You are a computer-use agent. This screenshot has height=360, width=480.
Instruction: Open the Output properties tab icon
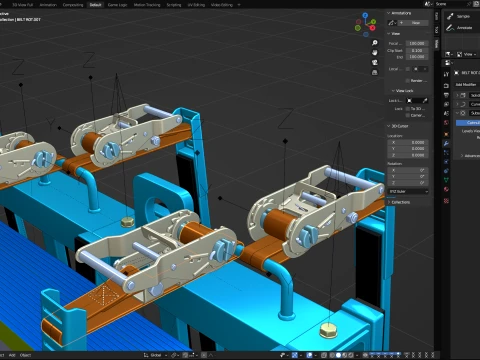pos(446,95)
